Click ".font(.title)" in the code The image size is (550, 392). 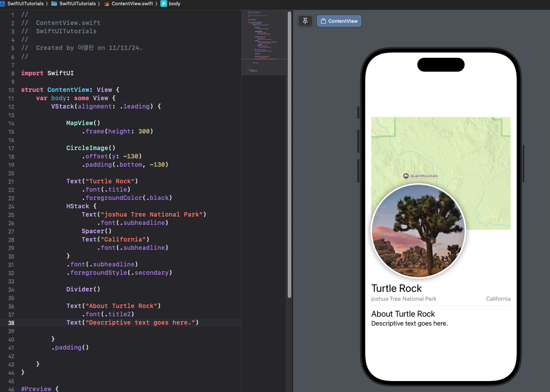pos(106,189)
